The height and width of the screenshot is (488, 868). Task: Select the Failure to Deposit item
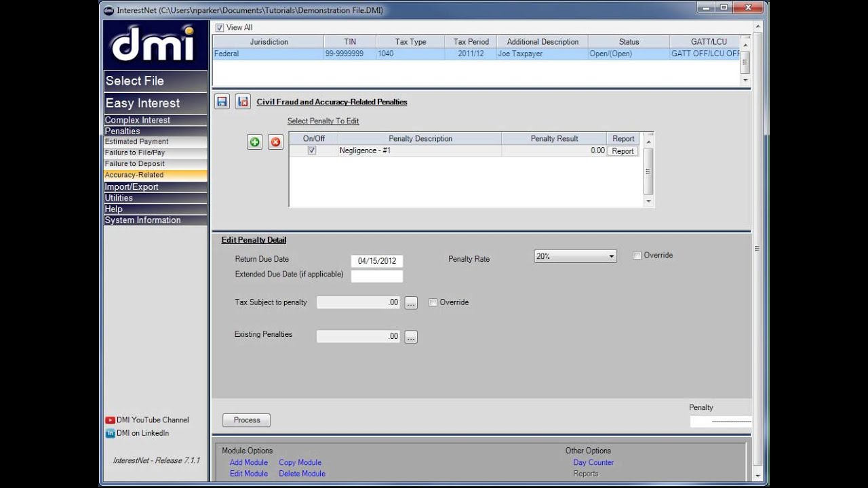(155, 163)
